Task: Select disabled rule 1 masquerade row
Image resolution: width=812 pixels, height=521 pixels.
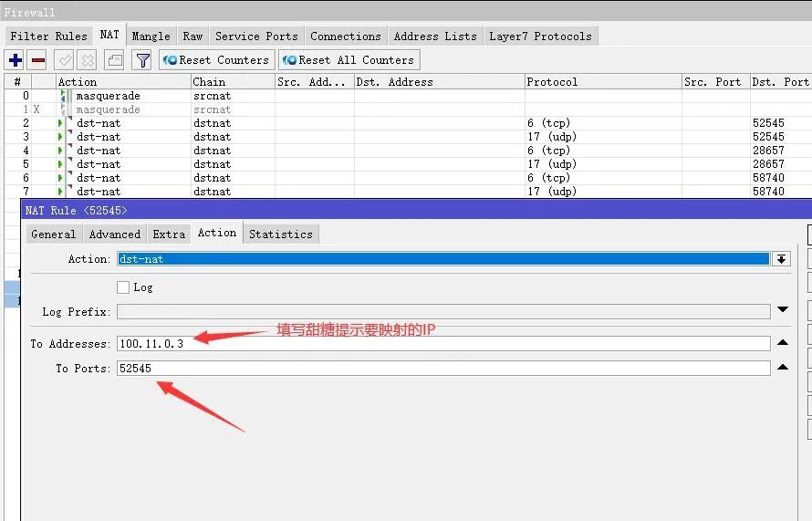Action: point(408,109)
